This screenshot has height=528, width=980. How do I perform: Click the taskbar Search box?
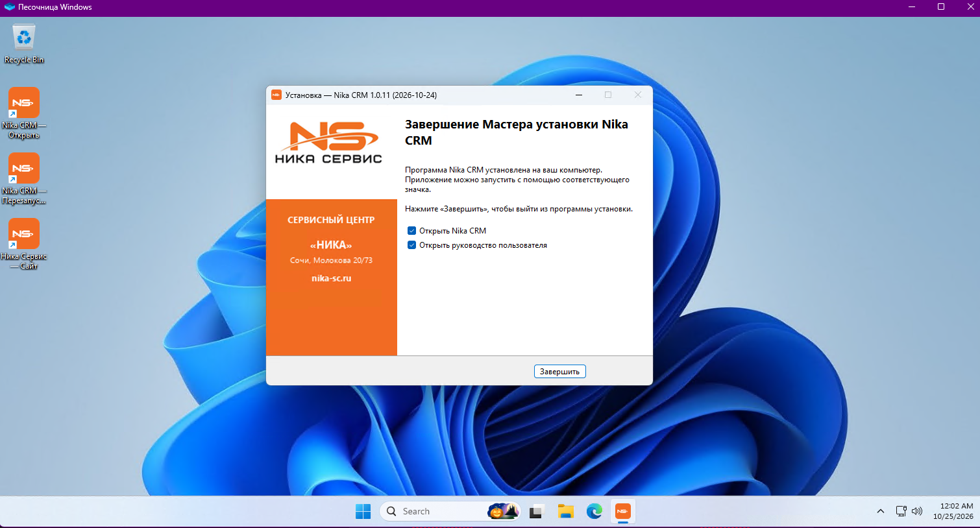click(450, 511)
